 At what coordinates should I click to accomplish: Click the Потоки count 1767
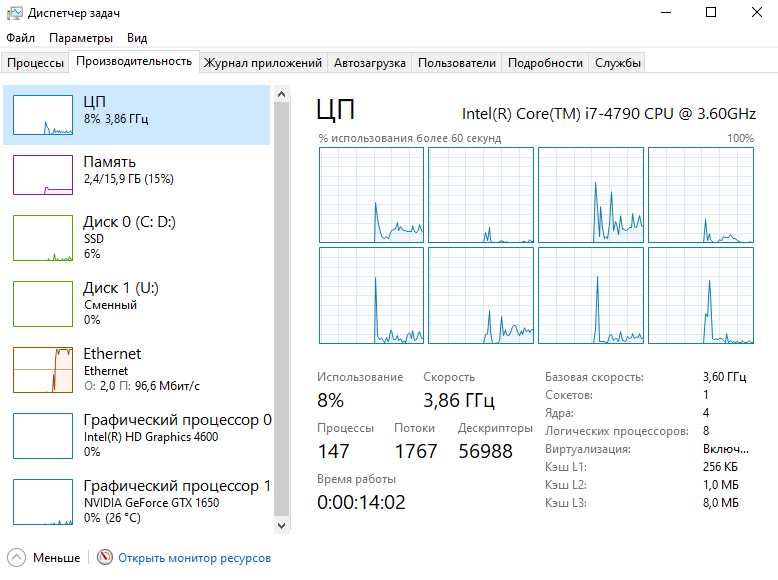click(x=416, y=451)
